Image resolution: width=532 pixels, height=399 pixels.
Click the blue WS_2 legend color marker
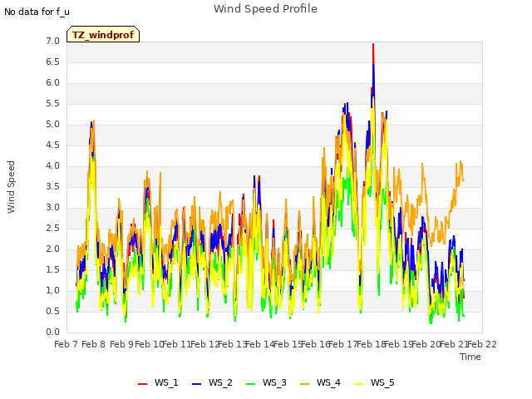pyautogui.click(x=197, y=384)
